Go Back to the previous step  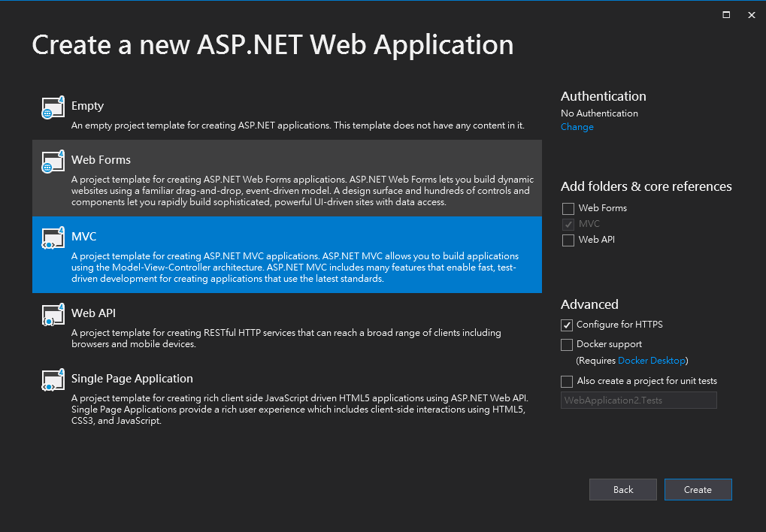tap(622, 490)
